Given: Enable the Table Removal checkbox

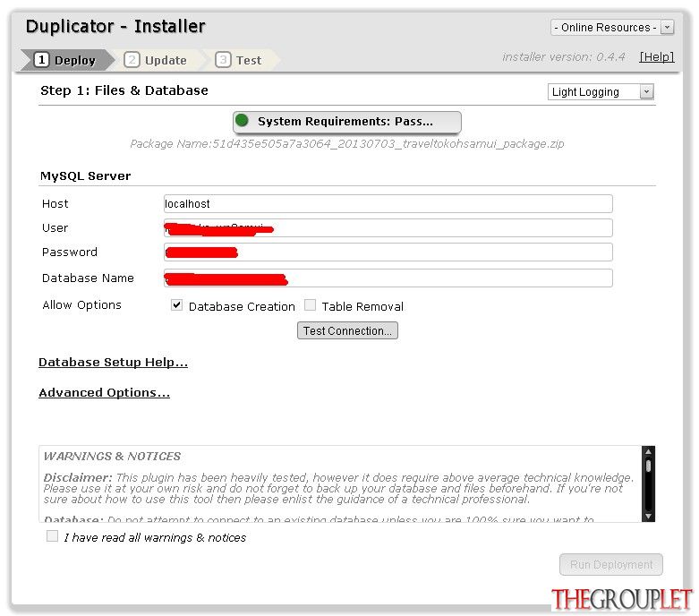Looking at the screenshot, I should pos(310,305).
